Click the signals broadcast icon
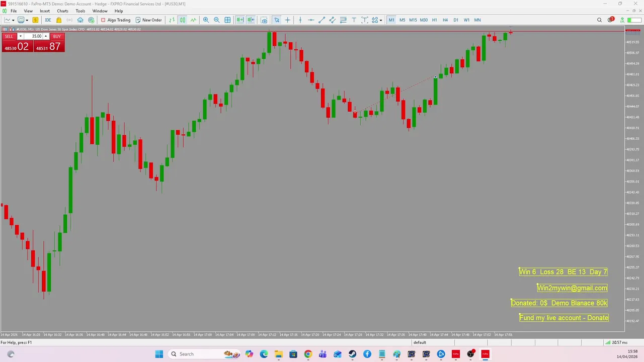644x362 pixels. 69,20
